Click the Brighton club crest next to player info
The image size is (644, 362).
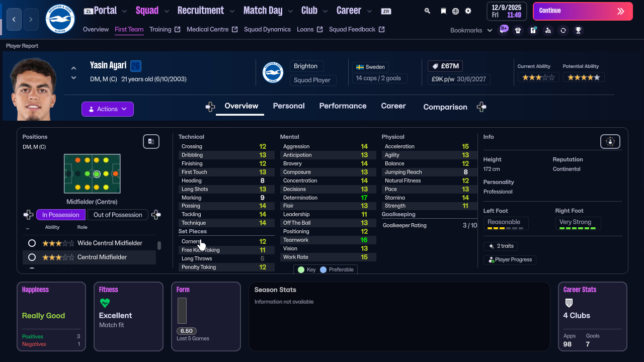[x=273, y=72]
